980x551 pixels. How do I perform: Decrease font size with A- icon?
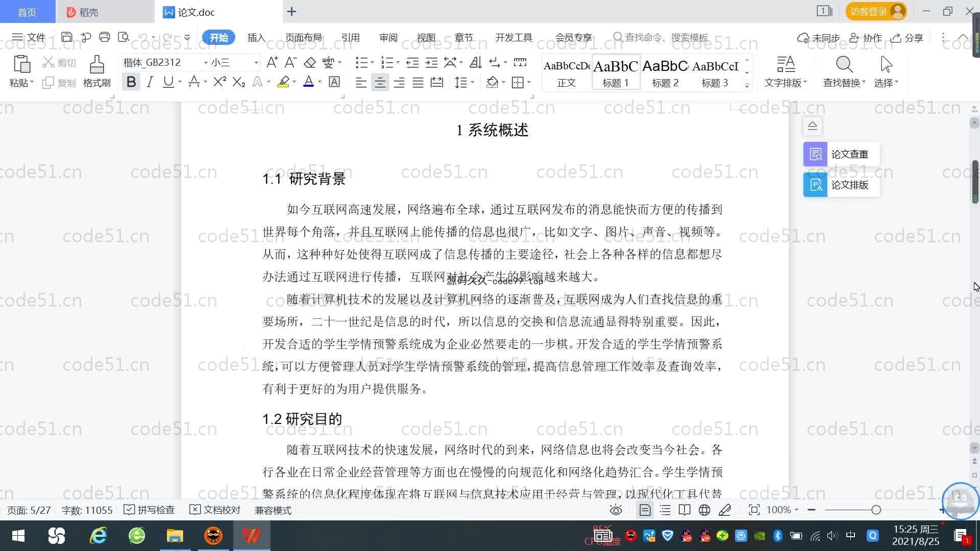290,62
